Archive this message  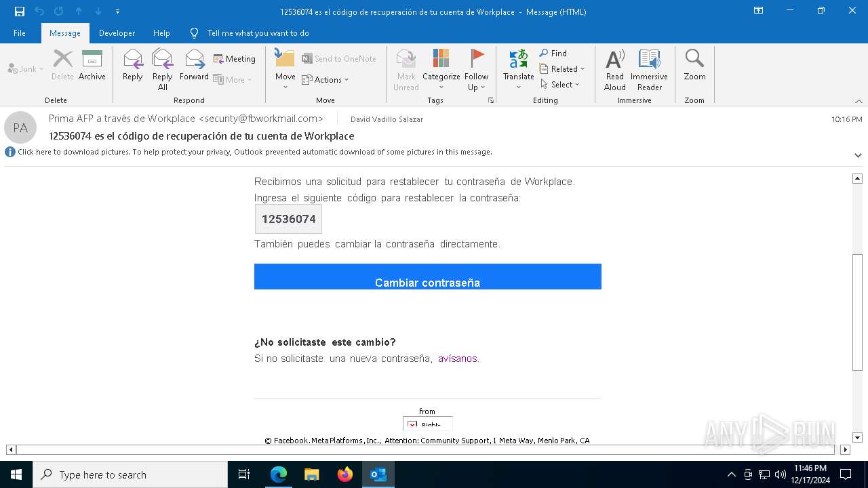(x=92, y=66)
